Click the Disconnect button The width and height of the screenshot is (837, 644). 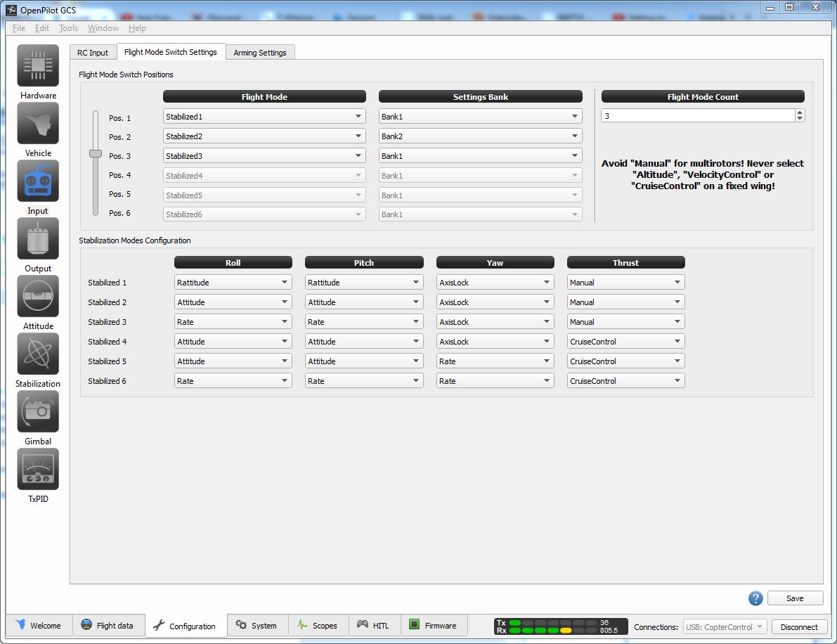click(x=799, y=627)
